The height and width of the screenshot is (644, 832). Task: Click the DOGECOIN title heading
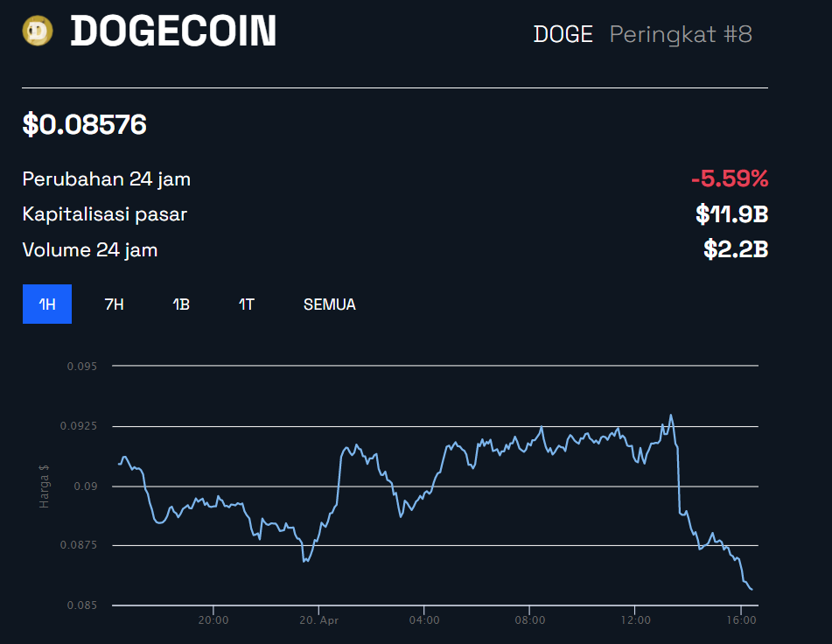click(173, 31)
